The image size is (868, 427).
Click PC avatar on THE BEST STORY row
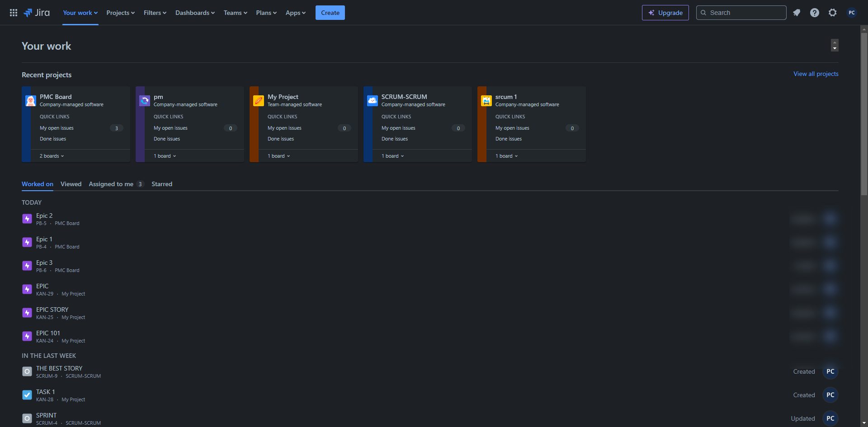click(830, 371)
